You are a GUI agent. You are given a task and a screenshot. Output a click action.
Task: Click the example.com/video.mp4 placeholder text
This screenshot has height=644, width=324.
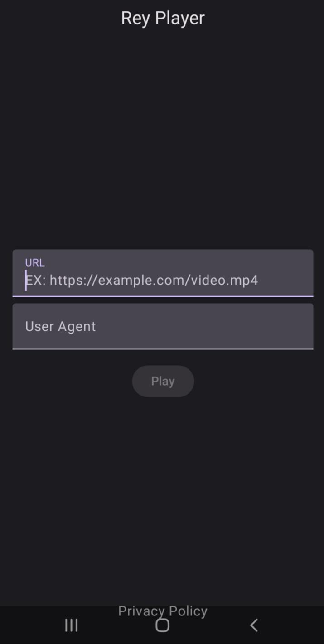click(154, 280)
